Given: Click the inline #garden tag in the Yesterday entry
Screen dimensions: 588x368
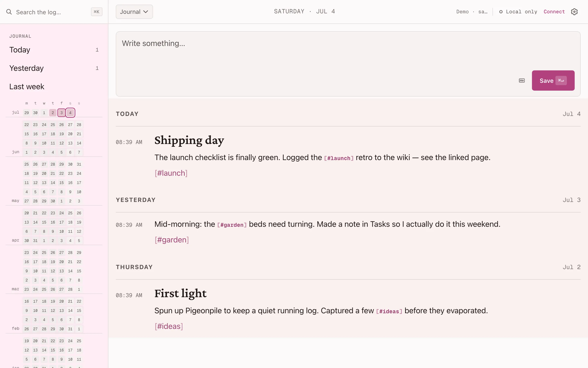Looking at the screenshot, I should [232, 225].
